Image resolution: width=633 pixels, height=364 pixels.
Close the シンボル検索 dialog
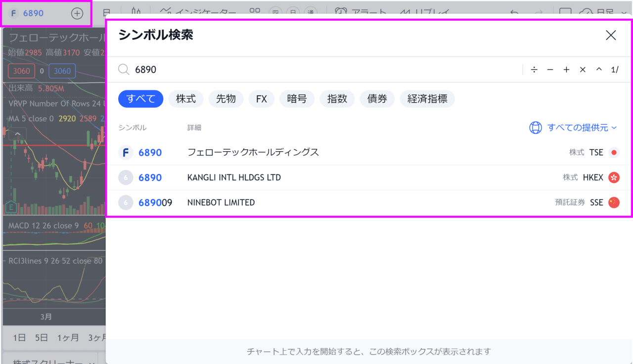[611, 35]
